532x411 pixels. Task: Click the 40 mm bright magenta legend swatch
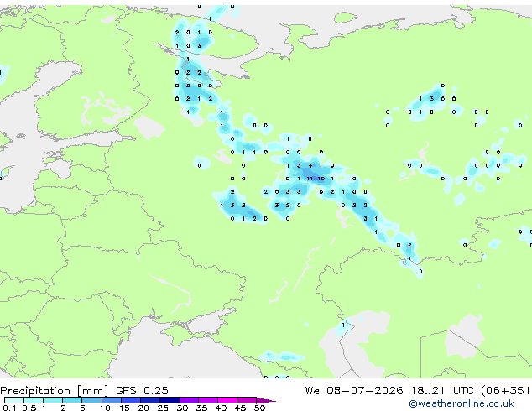(227, 400)
